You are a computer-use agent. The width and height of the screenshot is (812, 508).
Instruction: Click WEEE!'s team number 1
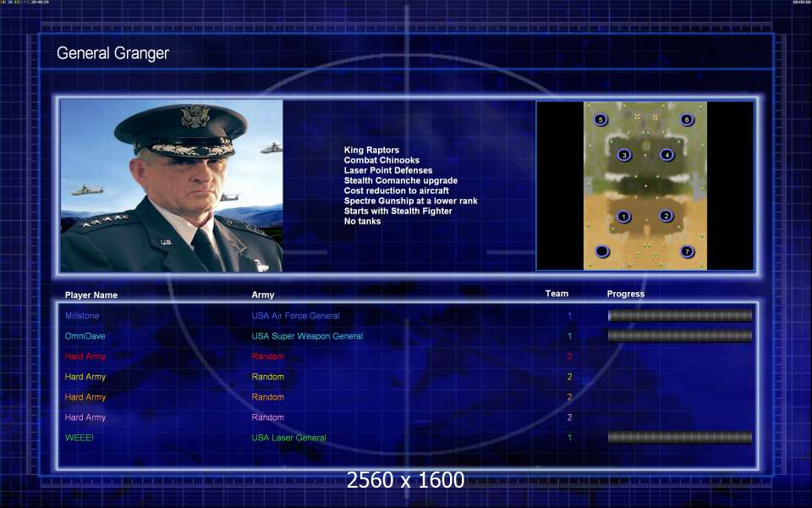[569, 438]
